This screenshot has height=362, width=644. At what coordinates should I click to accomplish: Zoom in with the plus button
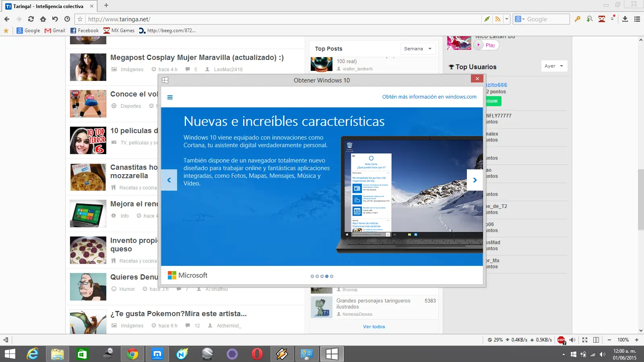click(x=637, y=340)
